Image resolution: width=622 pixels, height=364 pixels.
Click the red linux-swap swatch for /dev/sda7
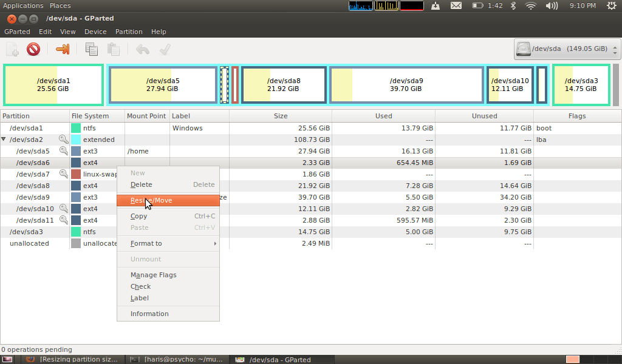click(76, 174)
